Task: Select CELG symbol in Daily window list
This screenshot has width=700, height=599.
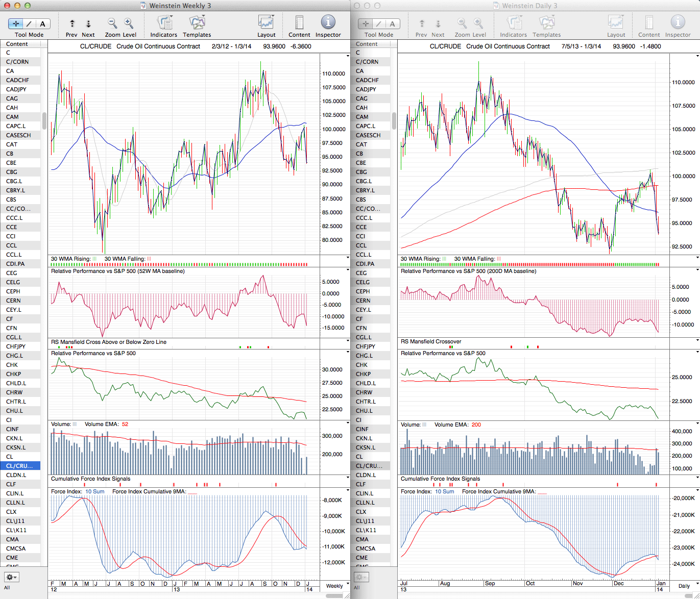Action: point(363,282)
